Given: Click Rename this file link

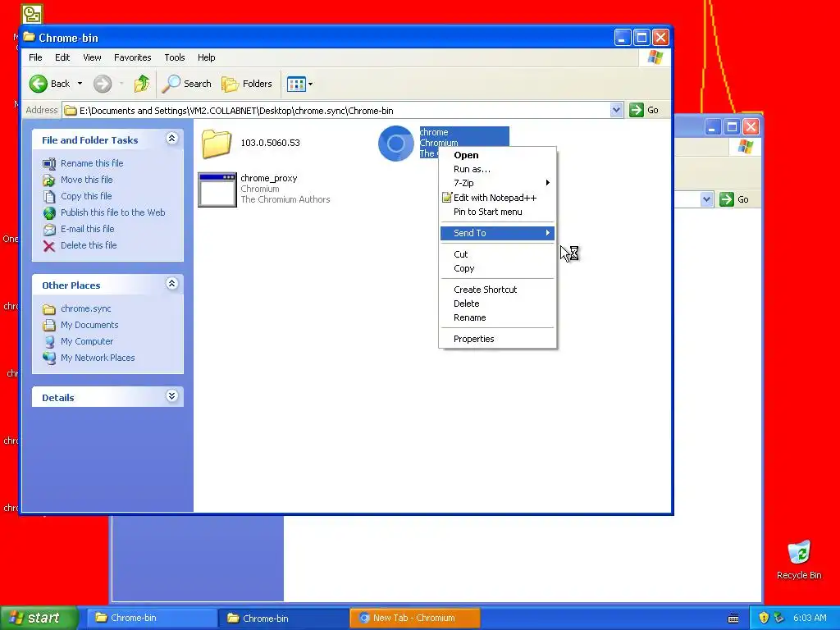Looking at the screenshot, I should [x=92, y=163].
